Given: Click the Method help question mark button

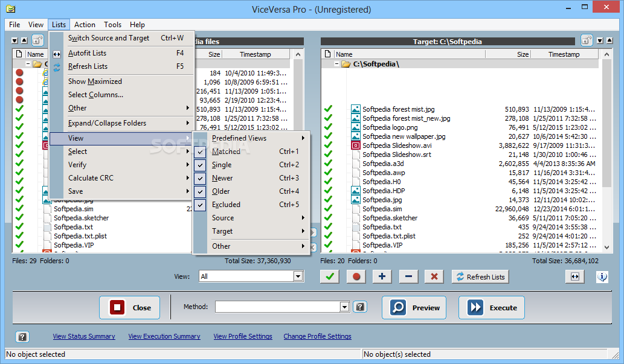Looking at the screenshot, I should (360, 307).
